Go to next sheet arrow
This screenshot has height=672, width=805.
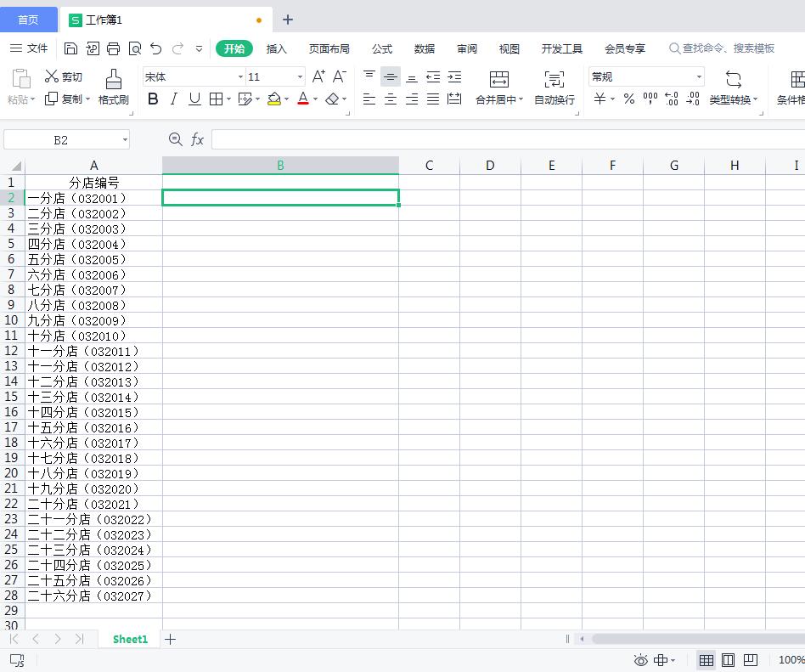(58, 639)
